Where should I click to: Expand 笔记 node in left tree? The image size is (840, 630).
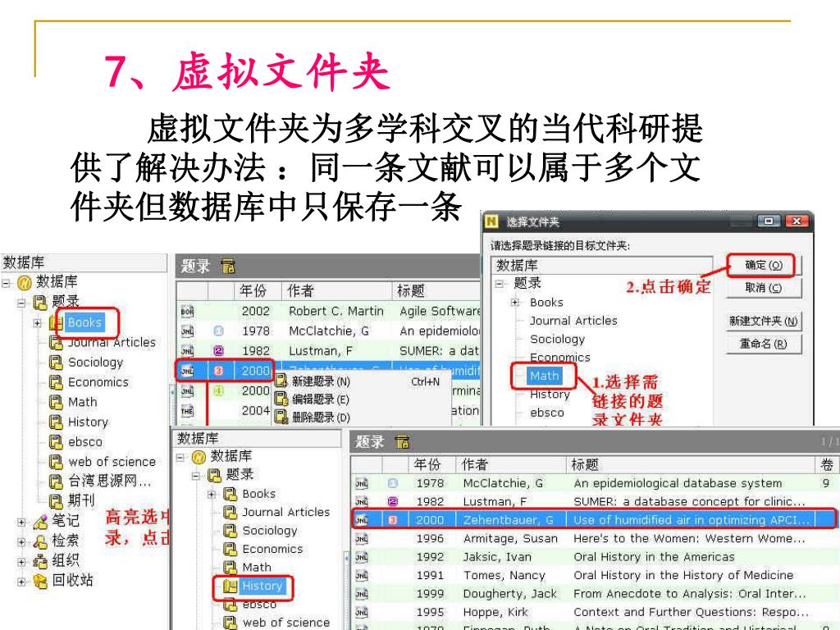tap(21, 521)
